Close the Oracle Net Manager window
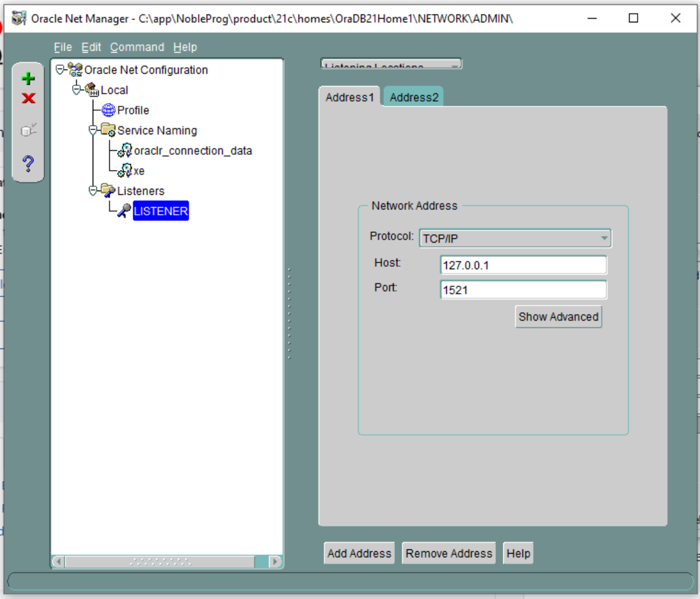The image size is (700, 599). (x=675, y=18)
